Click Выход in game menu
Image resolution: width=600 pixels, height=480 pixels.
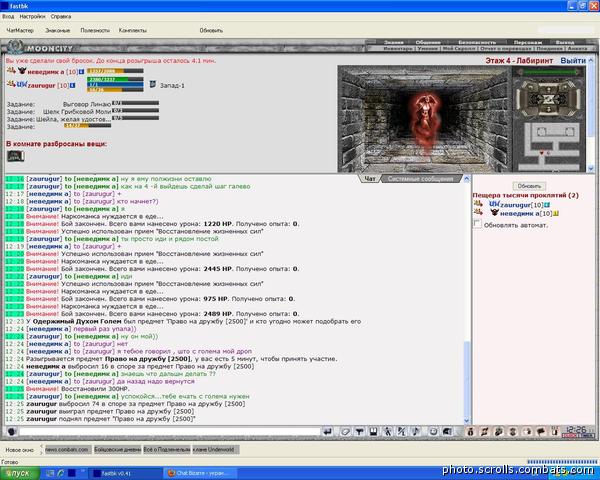(x=565, y=42)
